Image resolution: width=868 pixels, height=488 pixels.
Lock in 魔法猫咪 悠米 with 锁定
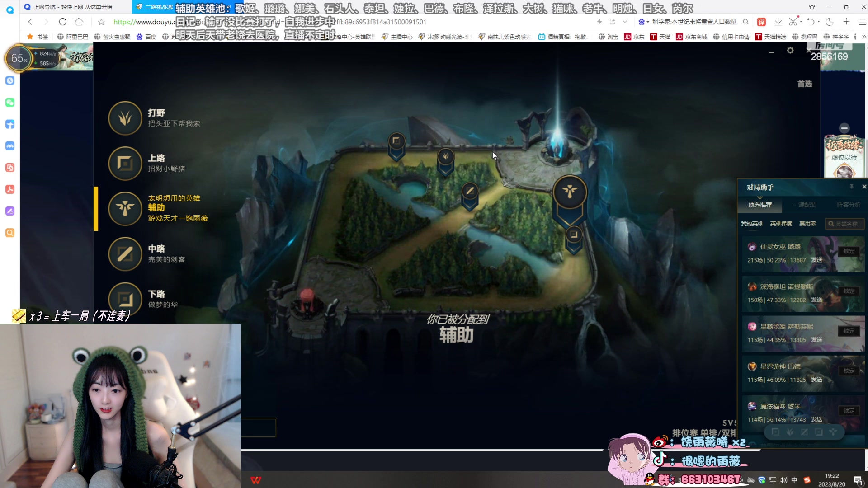849,411
